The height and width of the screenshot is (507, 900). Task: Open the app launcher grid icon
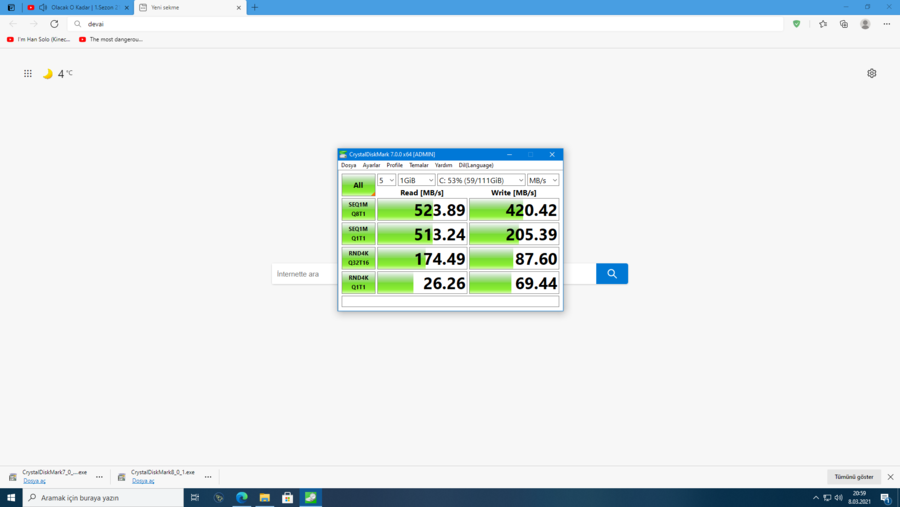click(x=28, y=73)
